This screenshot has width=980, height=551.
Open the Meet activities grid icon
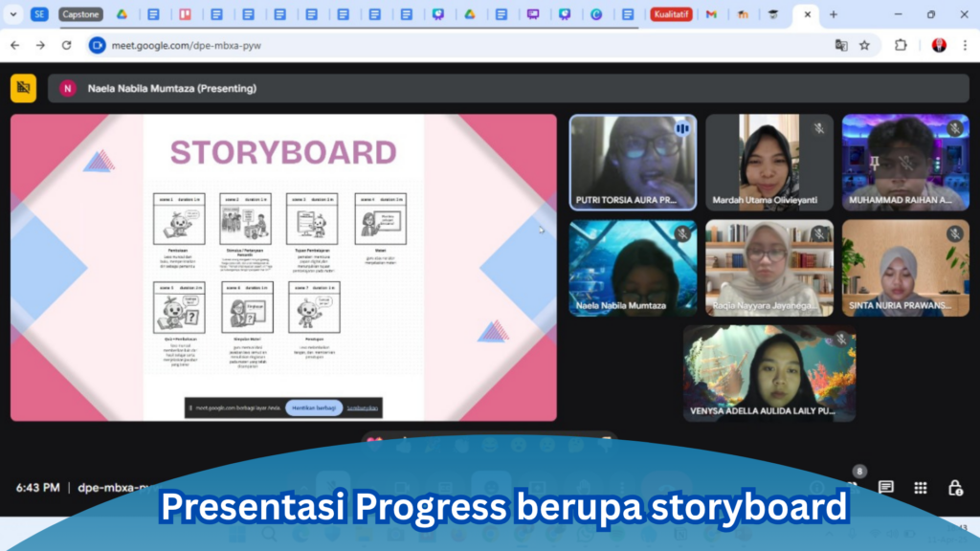[921, 487]
